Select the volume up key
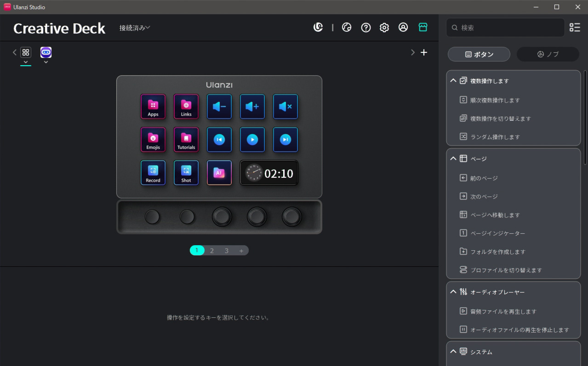This screenshot has height=366, width=588. click(252, 107)
